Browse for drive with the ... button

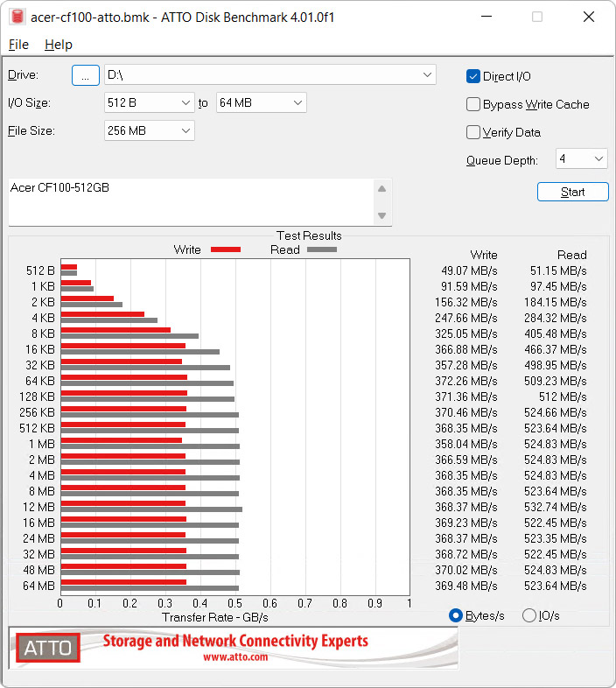pos(86,75)
